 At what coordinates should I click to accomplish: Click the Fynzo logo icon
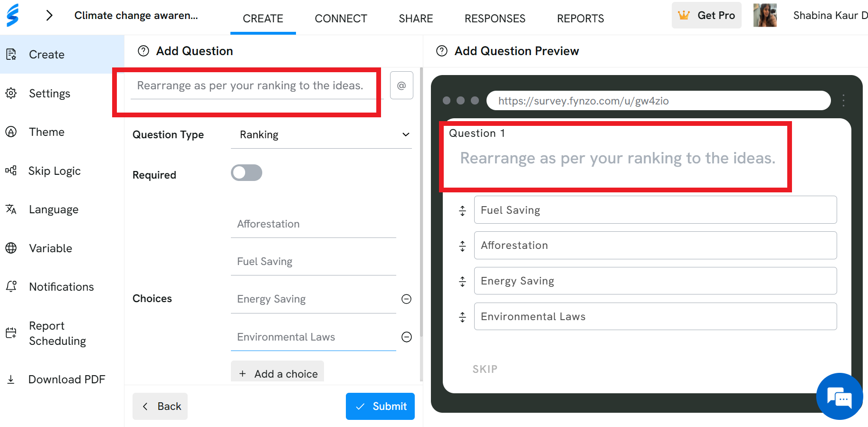13,15
